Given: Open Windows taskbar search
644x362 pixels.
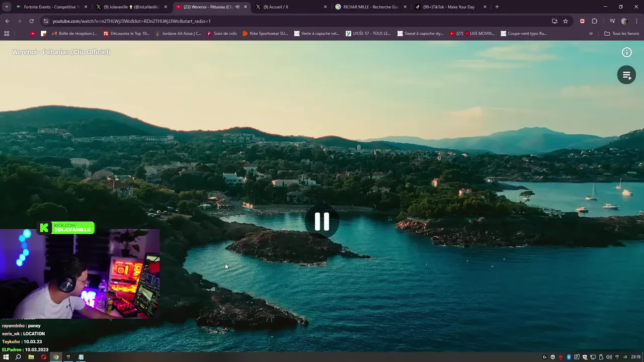Looking at the screenshot, I should click(x=18, y=357).
